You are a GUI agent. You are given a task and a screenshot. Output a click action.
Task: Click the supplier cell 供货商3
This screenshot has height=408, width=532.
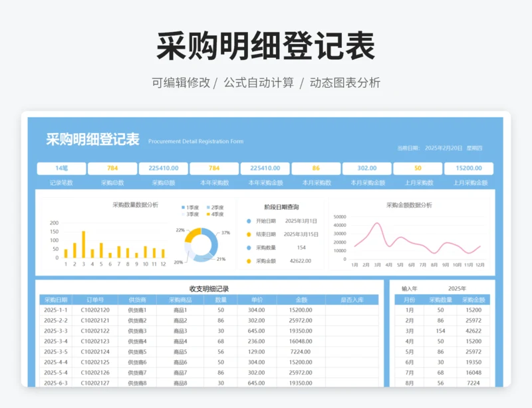[137, 331]
